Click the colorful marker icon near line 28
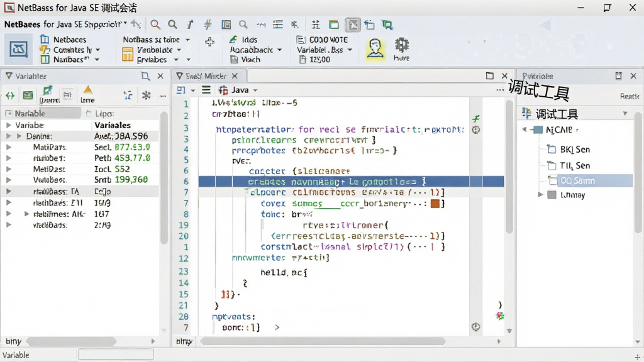The image size is (644, 362). tap(500, 316)
